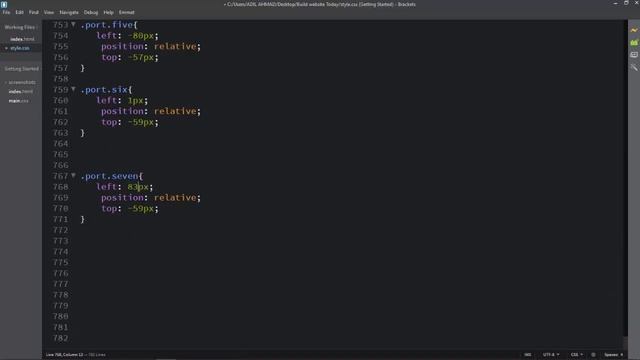Open the Extension Manager icon
The width and height of the screenshot is (640, 360).
click(x=633, y=42)
